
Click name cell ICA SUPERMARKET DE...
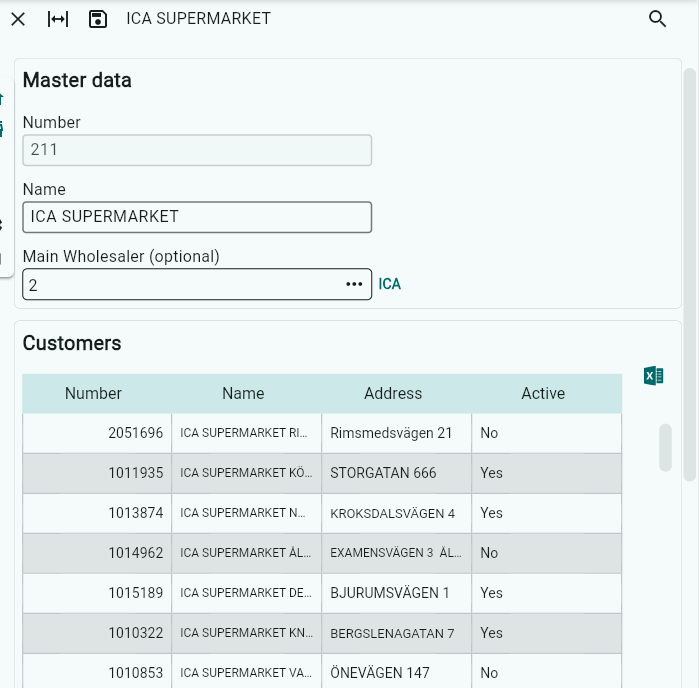click(247, 593)
